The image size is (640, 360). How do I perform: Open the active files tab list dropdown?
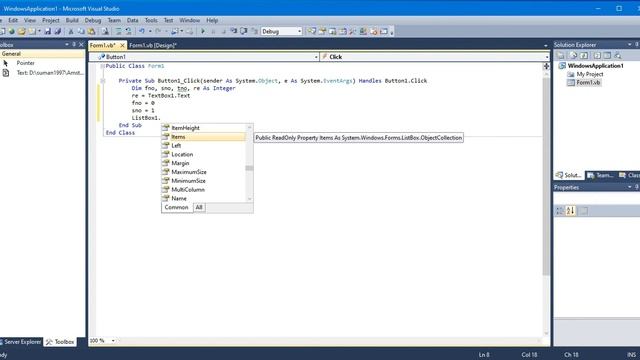tap(546, 46)
